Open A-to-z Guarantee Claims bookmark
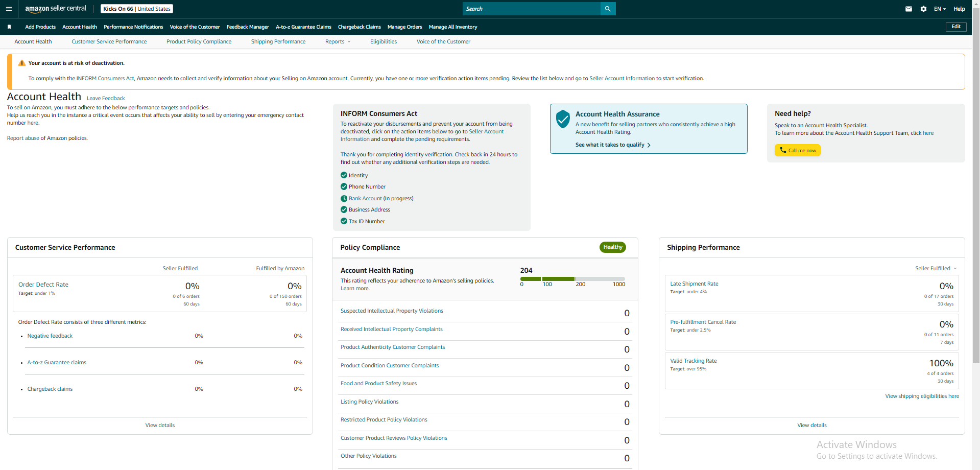This screenshot has width=980, height=470. (303, 27)
